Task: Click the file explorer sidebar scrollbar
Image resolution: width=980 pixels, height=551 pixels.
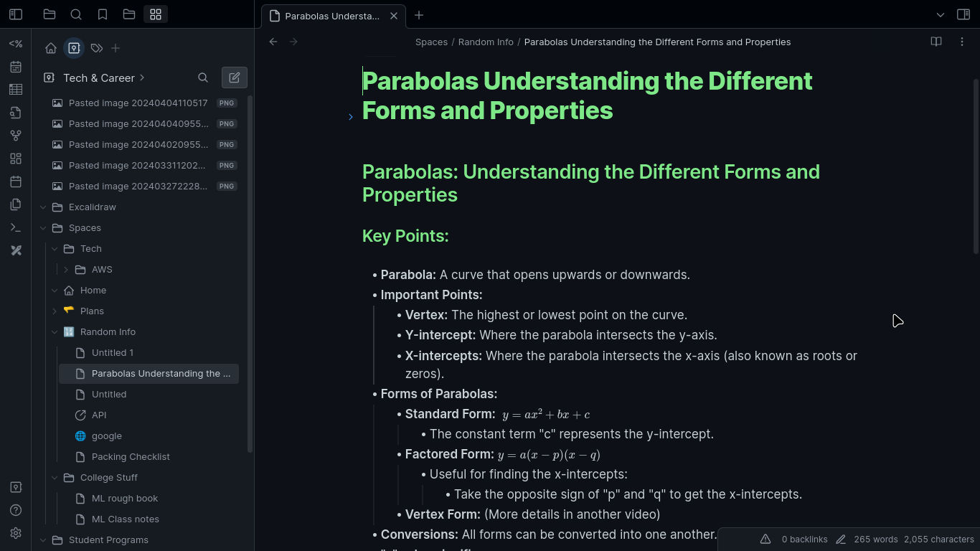Action: click(x=250, y=273)
